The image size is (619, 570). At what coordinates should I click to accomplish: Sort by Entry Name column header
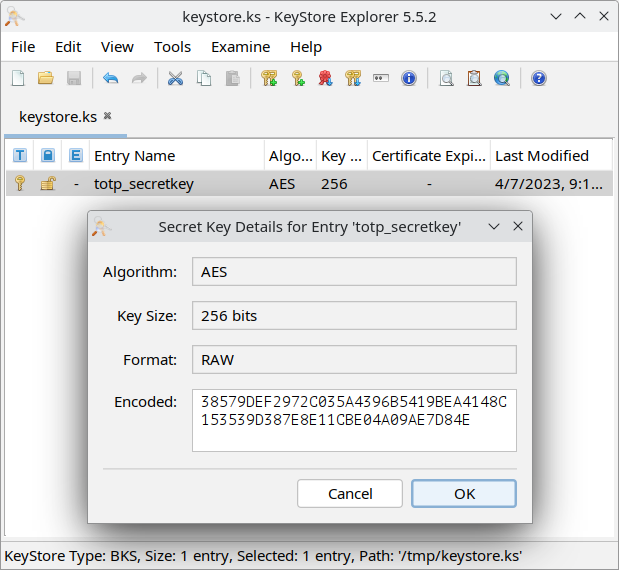177,156
